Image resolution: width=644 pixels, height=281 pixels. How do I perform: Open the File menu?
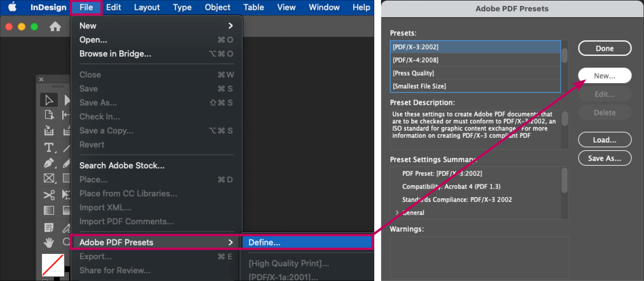(86, 7)
